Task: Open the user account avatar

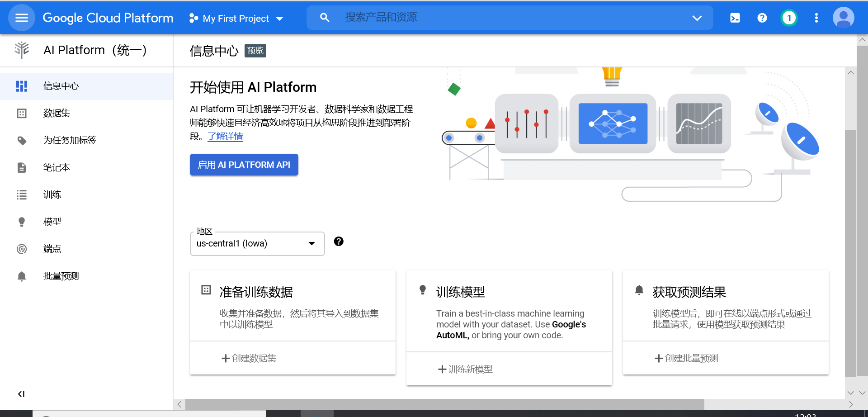Action: pyautogui.click(x=844, y=18)
